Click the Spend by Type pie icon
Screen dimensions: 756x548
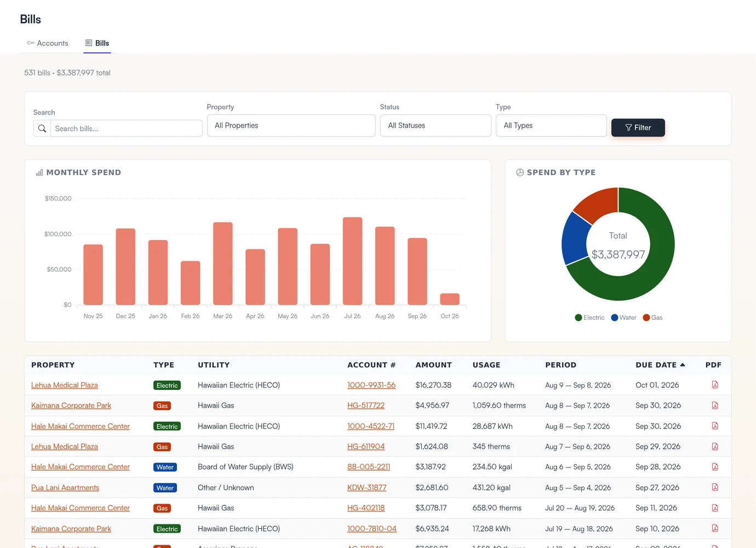(x=520, y=173)
